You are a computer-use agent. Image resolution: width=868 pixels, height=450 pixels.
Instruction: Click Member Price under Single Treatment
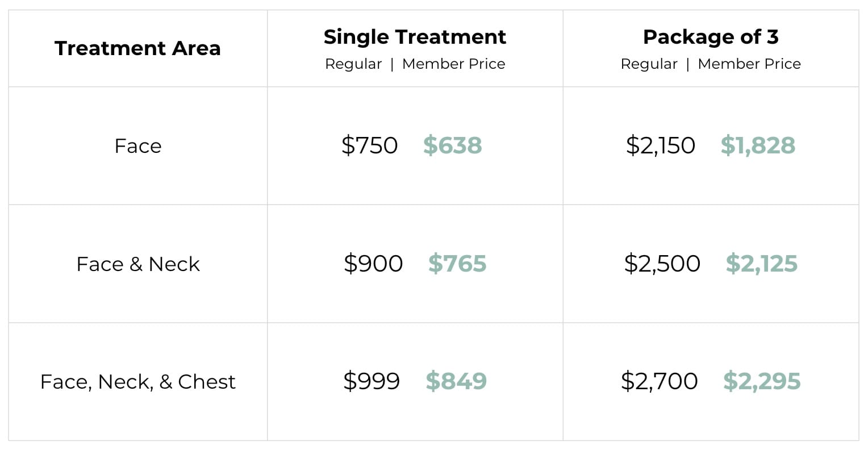(x=453, y=64)
